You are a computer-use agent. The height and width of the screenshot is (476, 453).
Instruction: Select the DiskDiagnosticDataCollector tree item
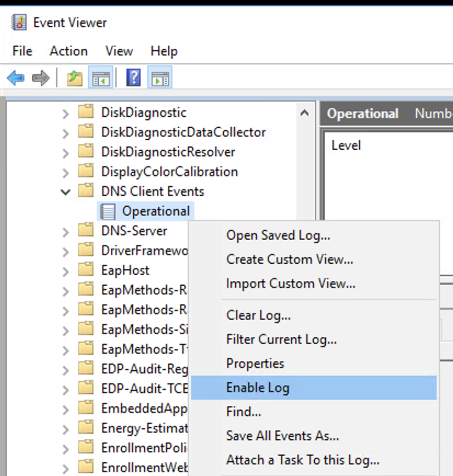[x=183, y=132]
